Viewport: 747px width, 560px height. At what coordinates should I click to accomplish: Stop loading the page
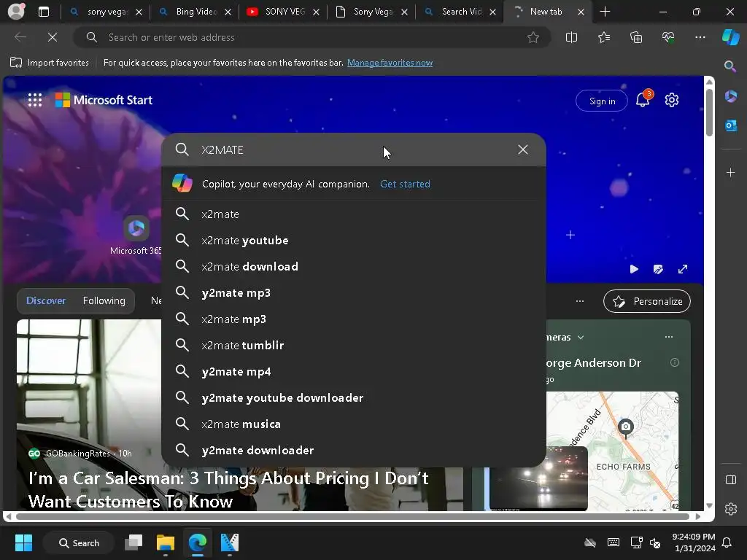tap(53, 37)
